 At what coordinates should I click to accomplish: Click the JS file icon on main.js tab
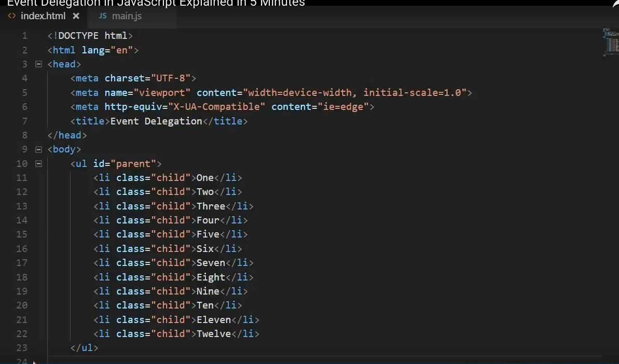coord(103,16)
